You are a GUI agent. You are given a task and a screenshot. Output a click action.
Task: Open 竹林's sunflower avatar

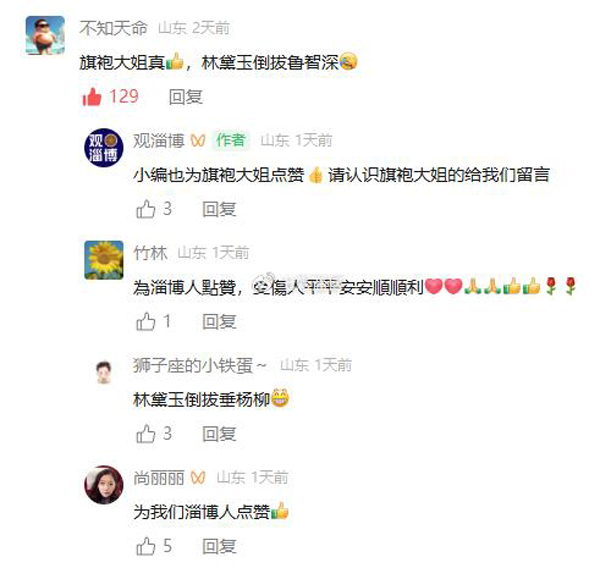click(x=104, y=260)
